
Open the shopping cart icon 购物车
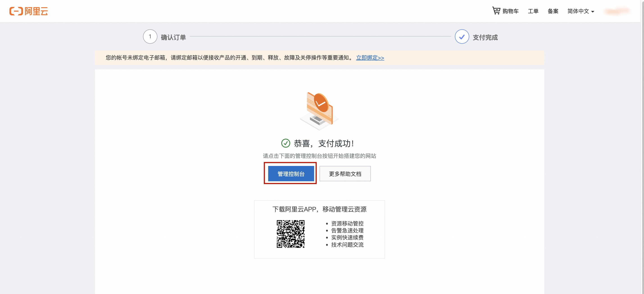[505, 11]
